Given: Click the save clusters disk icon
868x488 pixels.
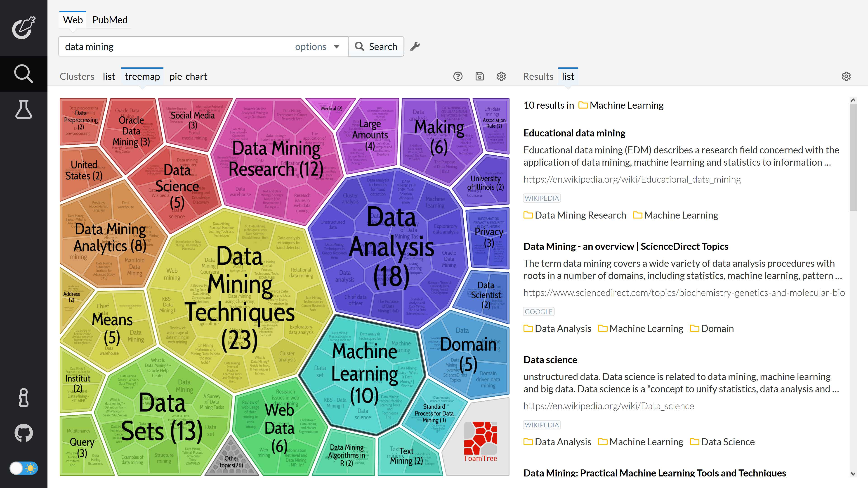Looking at the screenshot, I should [x=479, y=76].
